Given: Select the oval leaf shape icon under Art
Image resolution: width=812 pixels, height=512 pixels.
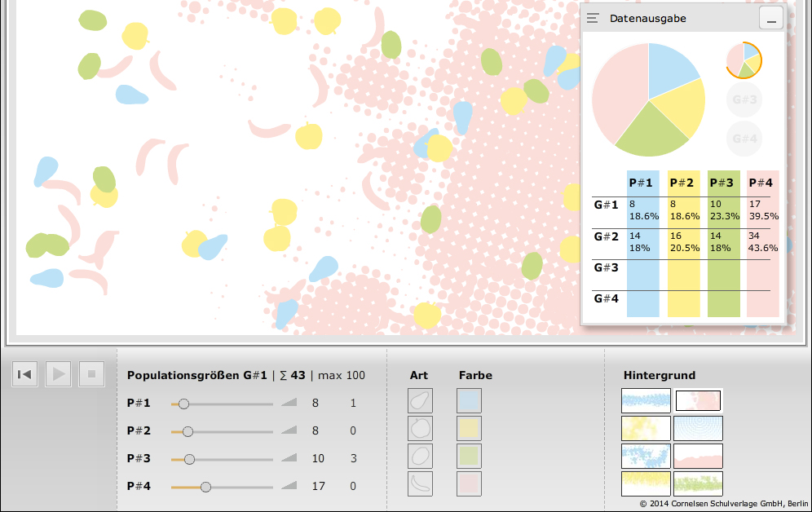Looking at the screenshot, I should (x=420, y=457).
